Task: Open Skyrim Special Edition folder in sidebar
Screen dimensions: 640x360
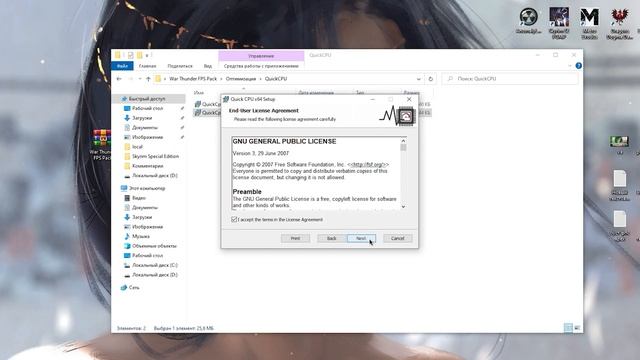Action: click(x=156, y=156)
